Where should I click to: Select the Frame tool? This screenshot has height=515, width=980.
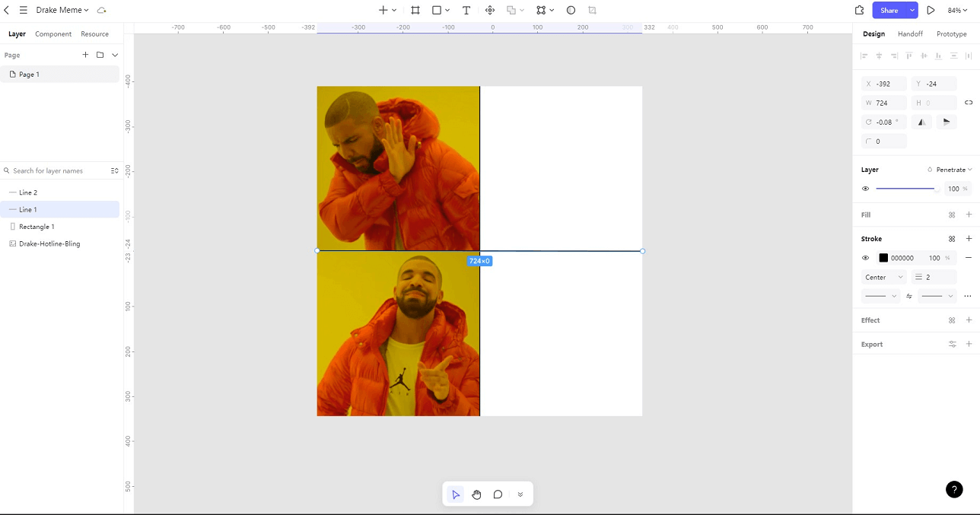(x=415, y=11)
